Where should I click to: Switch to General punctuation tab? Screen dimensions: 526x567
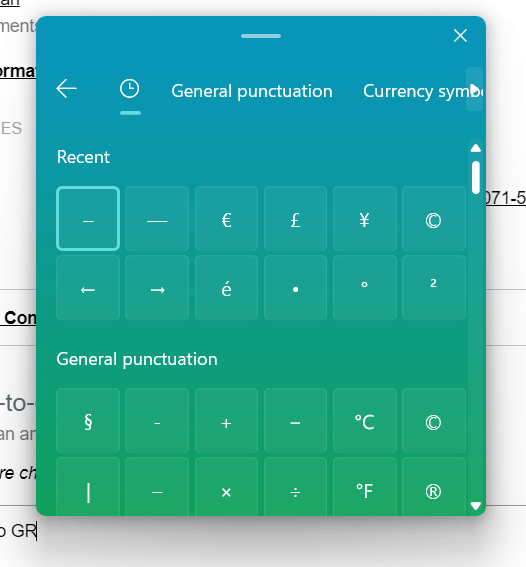tap(252, 91)
